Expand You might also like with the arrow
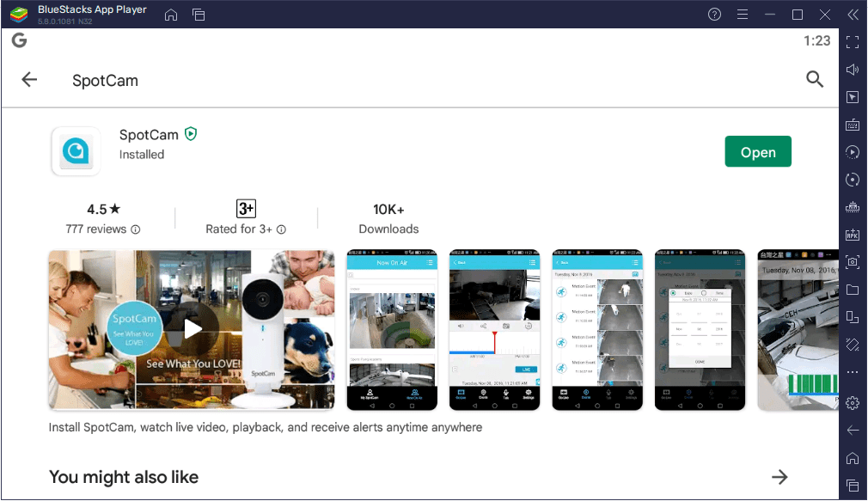This screenshot has height=501, width=868. pos(779,477)
